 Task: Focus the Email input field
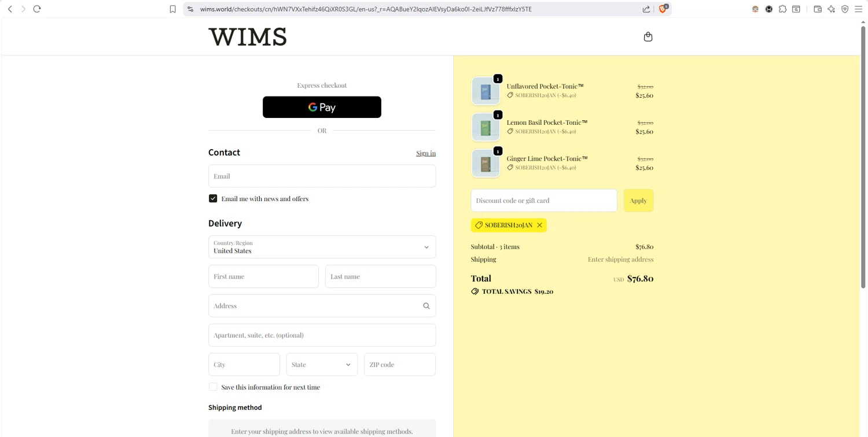pos(322,176)
